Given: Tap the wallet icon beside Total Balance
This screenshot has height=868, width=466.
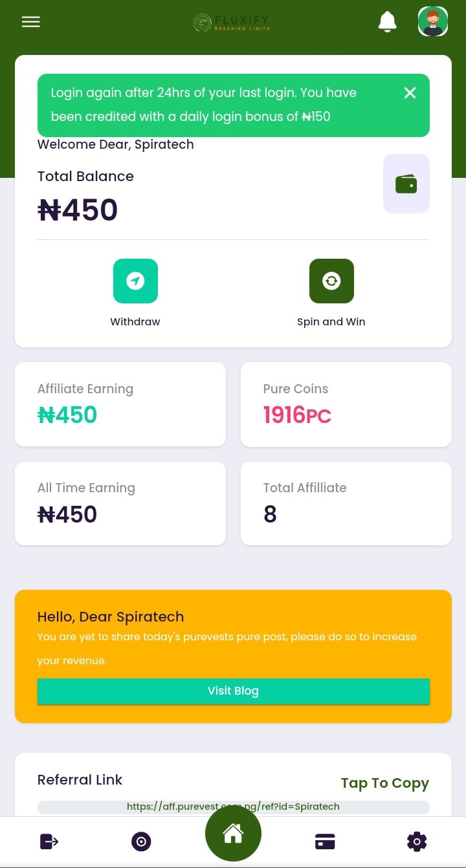Looking at the screenshot, I should point(406,184).
